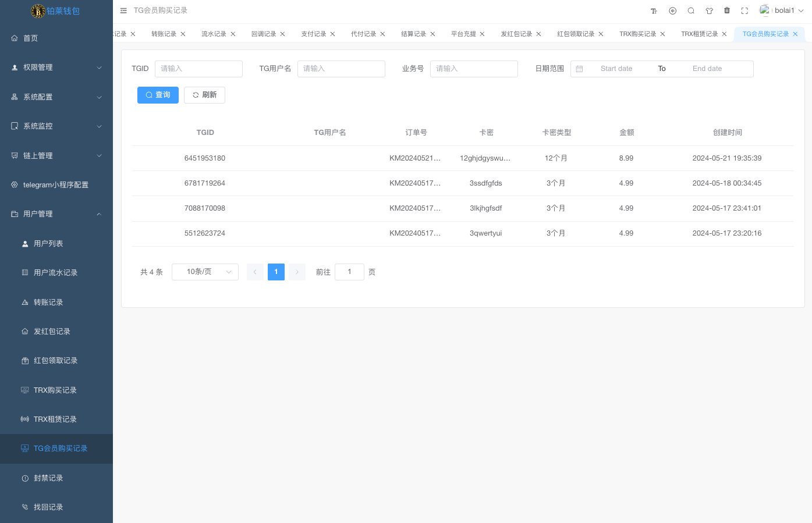Open the 10条/页 page size dropdown
This screenshot has height=523, width=812.
click(x=205, y=272)
